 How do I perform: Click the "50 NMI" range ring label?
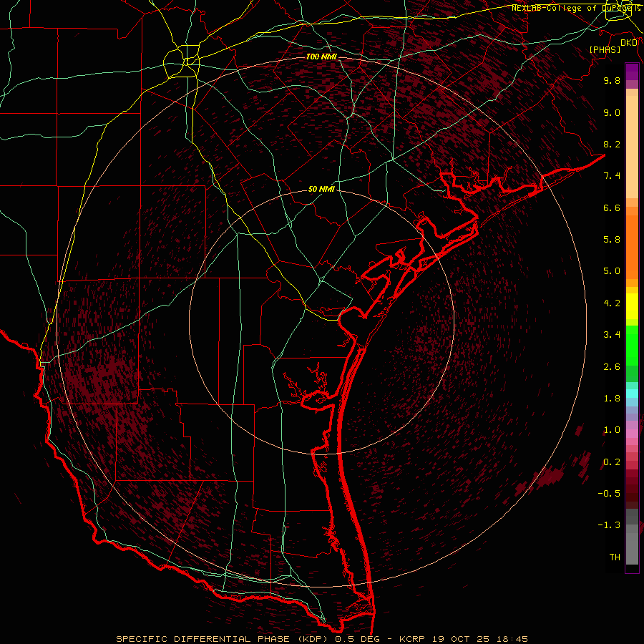[x=321, y=189]
